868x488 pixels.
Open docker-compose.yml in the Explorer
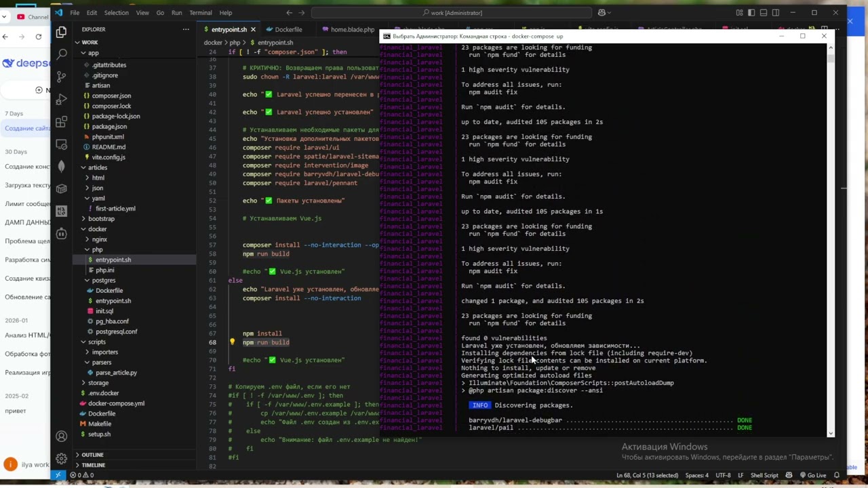pos(116,403)
